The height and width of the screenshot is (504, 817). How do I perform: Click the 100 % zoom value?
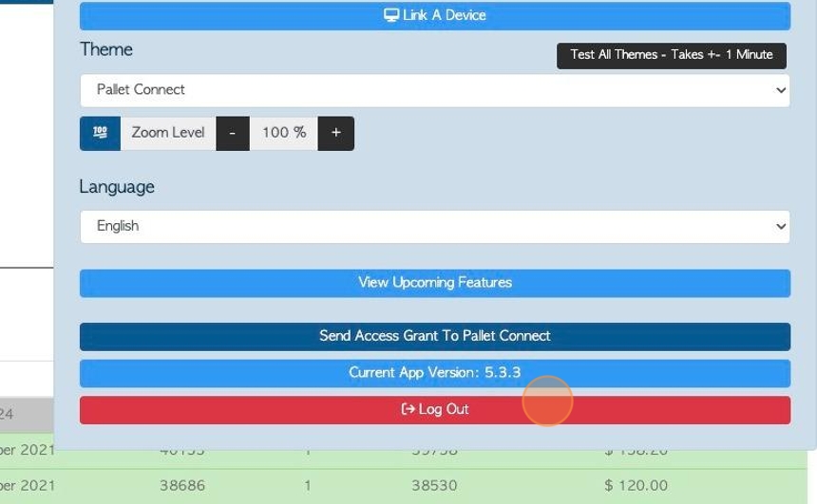point(284,133)
